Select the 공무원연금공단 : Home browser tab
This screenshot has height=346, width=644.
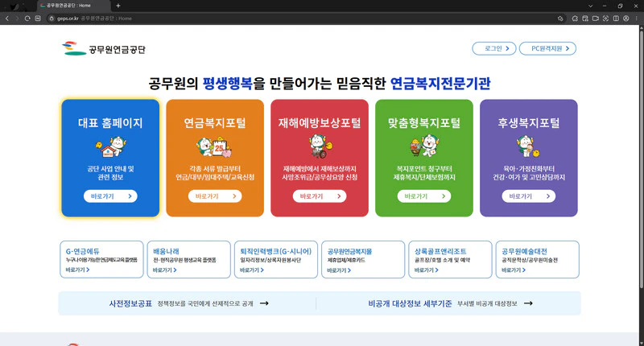tap(74, 6)
